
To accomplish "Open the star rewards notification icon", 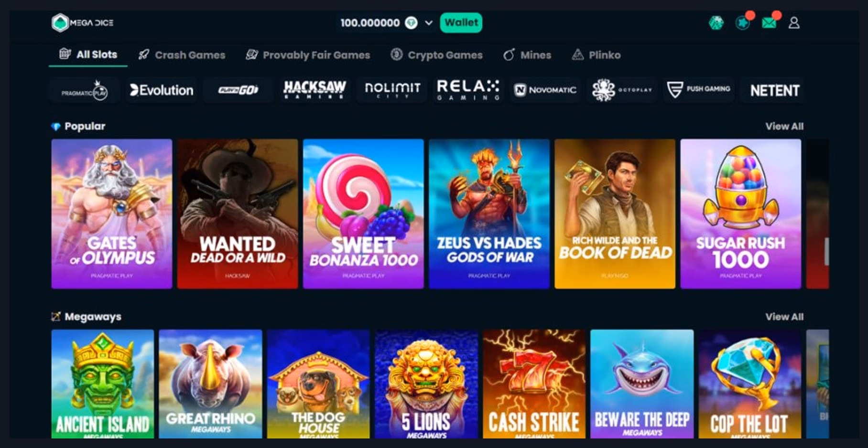I will pos(742,22).
